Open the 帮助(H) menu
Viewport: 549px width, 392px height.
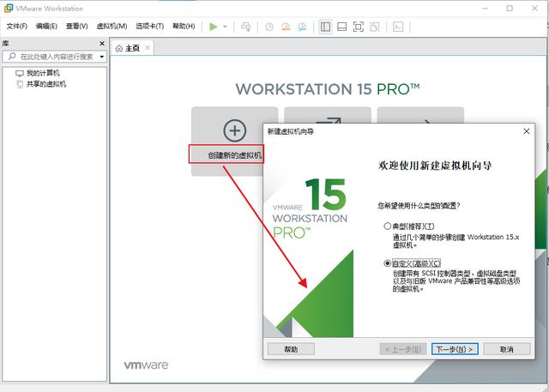point(184,27)
